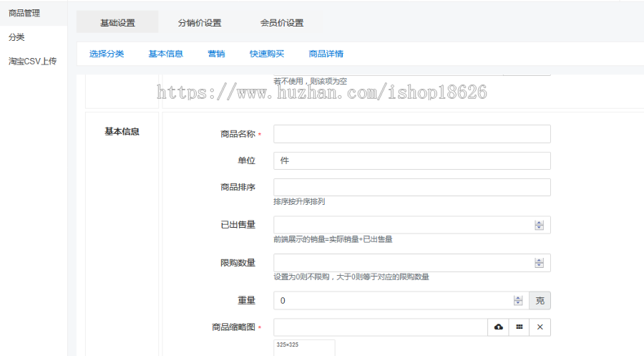
Task: Open 淘宝CSV上传 in the sidebar
Action: 32,62
